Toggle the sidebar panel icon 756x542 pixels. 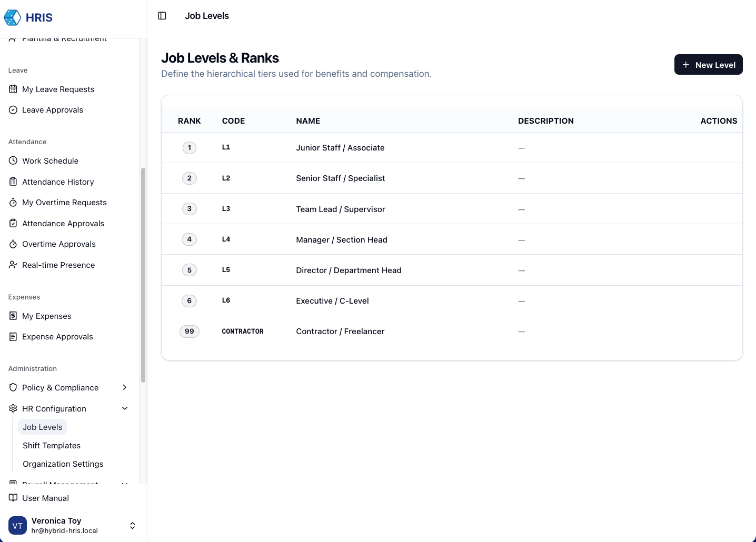(x=162, y=16)
